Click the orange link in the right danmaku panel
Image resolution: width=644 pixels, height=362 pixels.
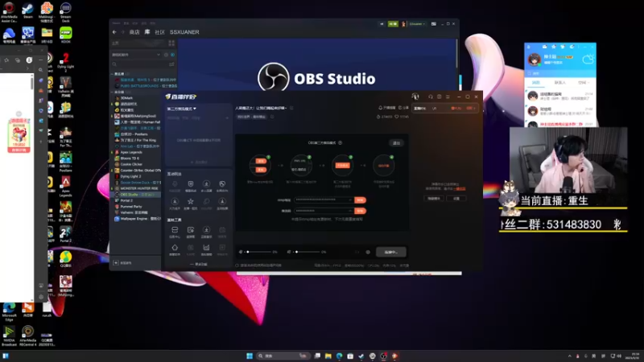pos(460,189)
